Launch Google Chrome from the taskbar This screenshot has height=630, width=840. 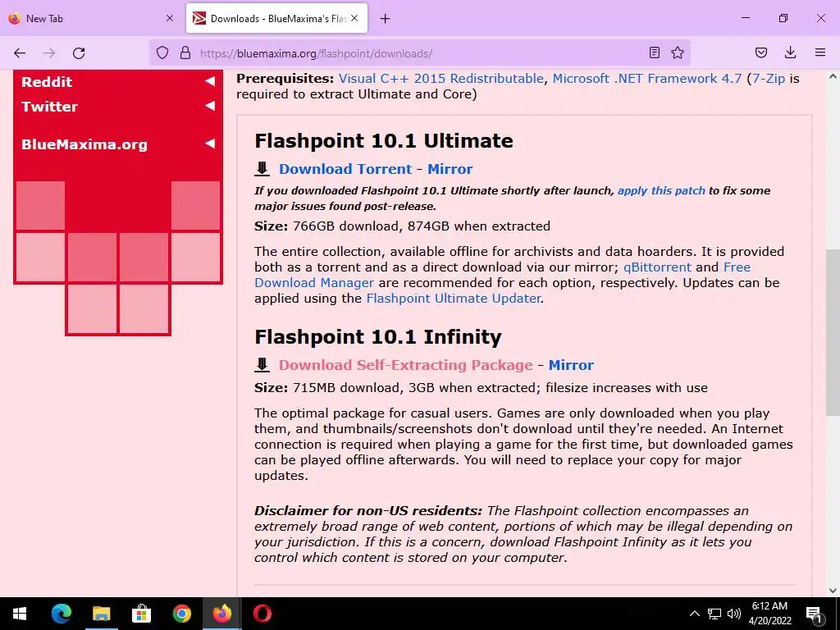181,614
